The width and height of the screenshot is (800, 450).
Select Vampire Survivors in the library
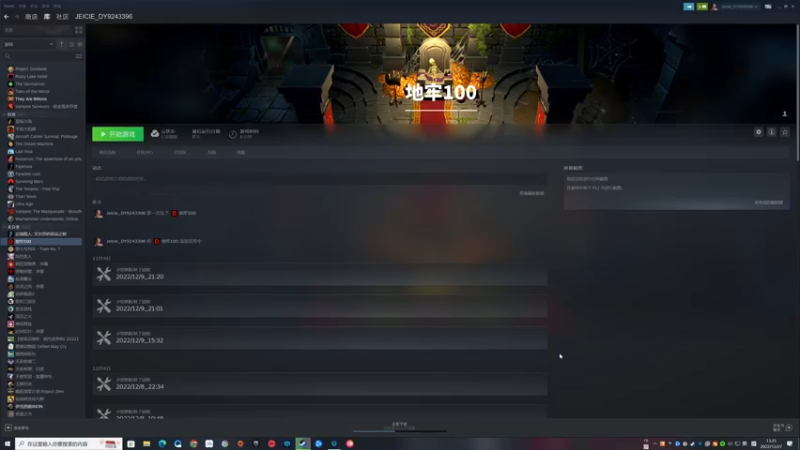tap(43, 107)
